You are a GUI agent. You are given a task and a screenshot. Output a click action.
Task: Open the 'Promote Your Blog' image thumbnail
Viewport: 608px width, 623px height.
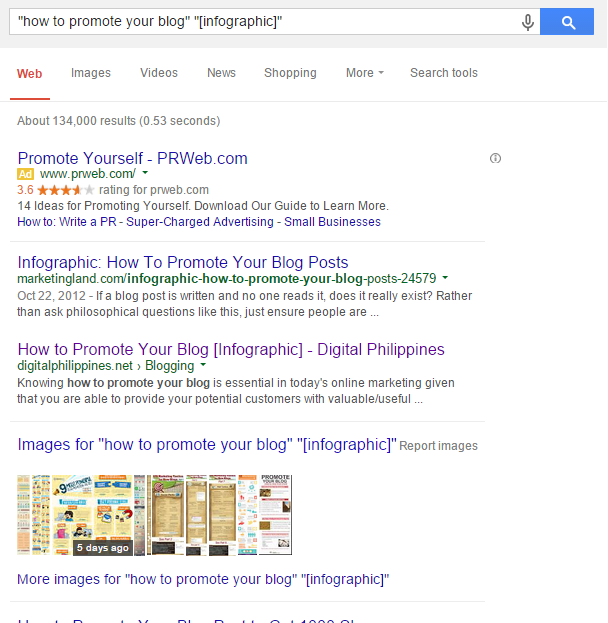[275, 515]
